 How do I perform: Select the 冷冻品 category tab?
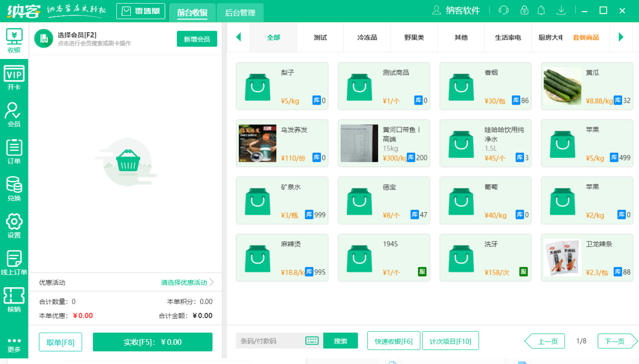(367, 37)
